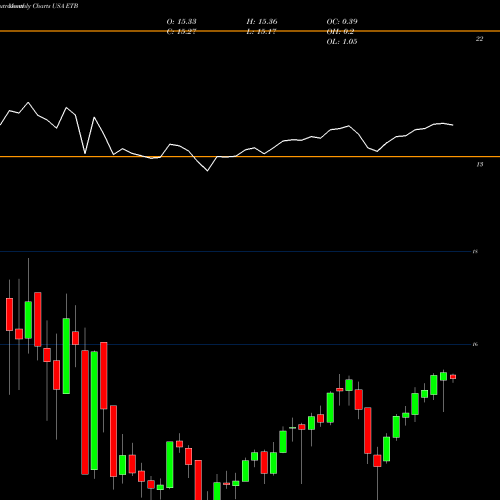The width and height of the screenshot is (500, 500).
Task: Click the 22 axis label
Action: coord(479,39)
